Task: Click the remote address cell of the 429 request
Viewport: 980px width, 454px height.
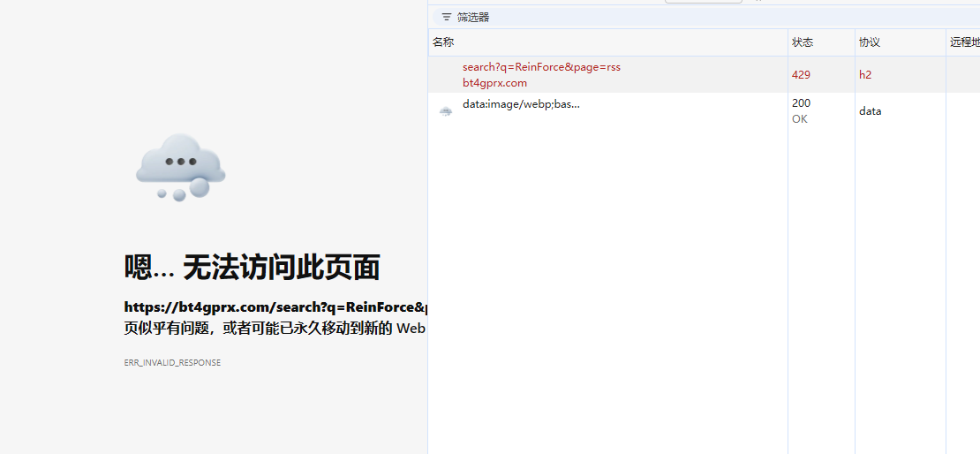Action: [x=962, y=75]
